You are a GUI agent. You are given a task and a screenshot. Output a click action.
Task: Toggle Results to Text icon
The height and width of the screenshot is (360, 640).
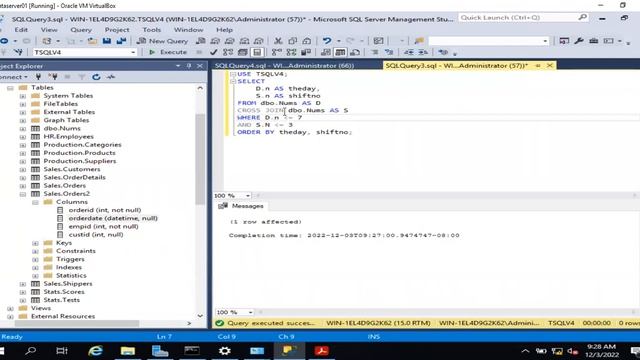326,52
